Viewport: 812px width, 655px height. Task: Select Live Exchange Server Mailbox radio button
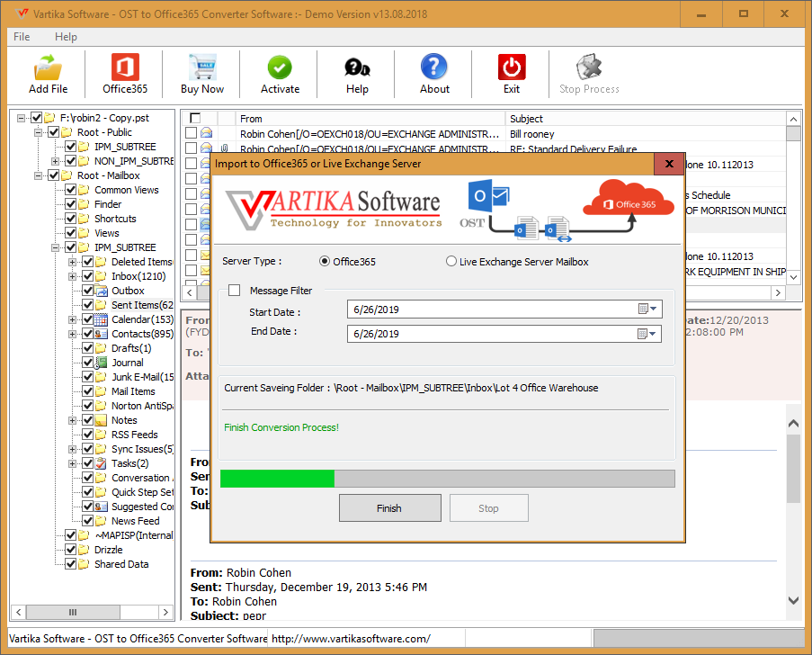pyautogui.click(x=451, y=261)
